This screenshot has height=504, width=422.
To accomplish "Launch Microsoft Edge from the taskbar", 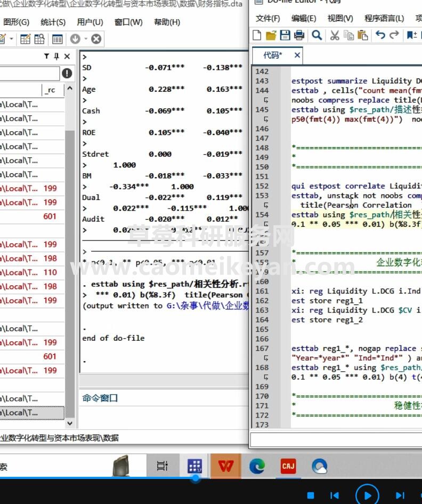I will point(257,466).
